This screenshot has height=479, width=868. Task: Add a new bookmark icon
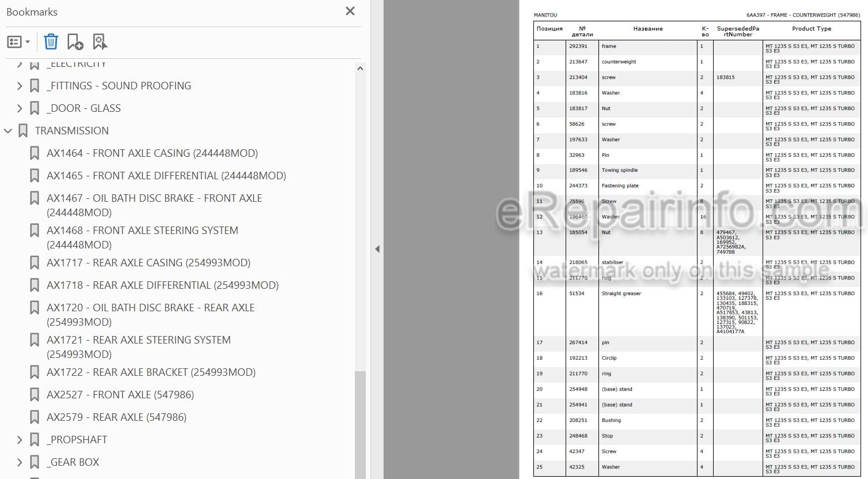point(75,42)
